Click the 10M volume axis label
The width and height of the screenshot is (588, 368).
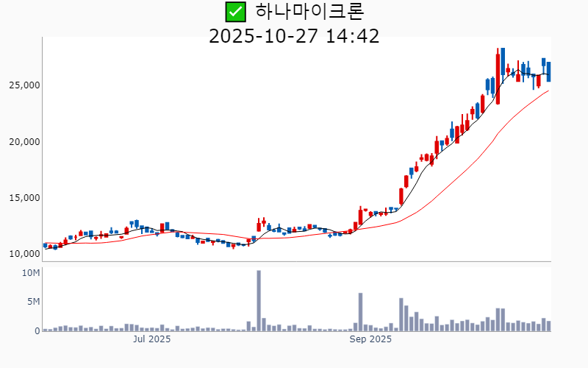(x=31, y=273)
